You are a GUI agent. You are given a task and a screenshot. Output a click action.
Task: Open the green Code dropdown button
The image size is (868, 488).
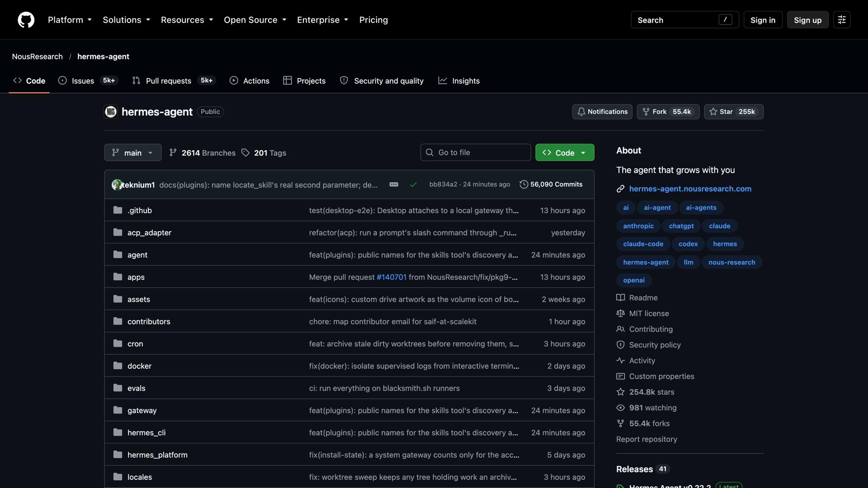click(x=565, y=153)
